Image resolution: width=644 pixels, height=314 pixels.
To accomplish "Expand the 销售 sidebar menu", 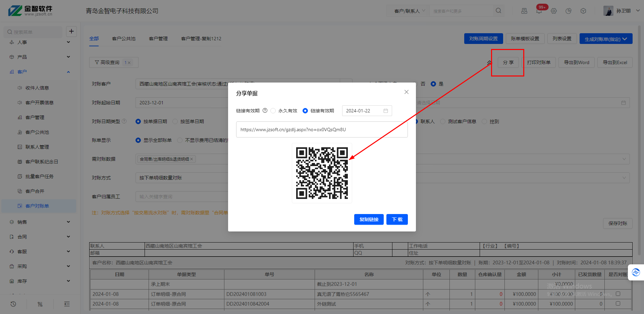I will click(x=40, y=222).
